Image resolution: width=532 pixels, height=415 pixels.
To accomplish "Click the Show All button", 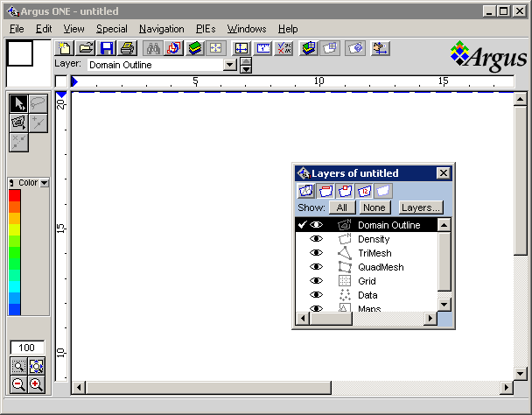I will (342, 207).
